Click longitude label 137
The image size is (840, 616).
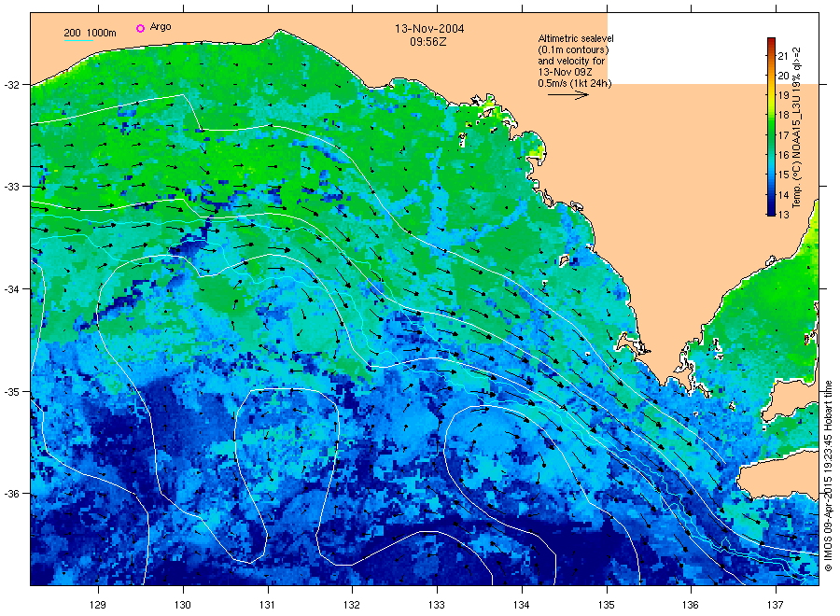click(776, 605)
